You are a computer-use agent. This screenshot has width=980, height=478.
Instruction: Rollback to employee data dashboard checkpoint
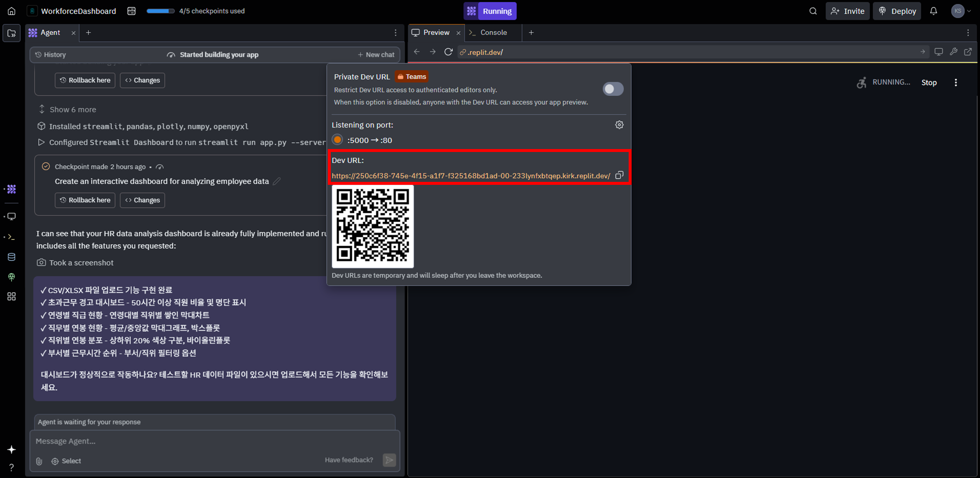(x=85, y=200)
